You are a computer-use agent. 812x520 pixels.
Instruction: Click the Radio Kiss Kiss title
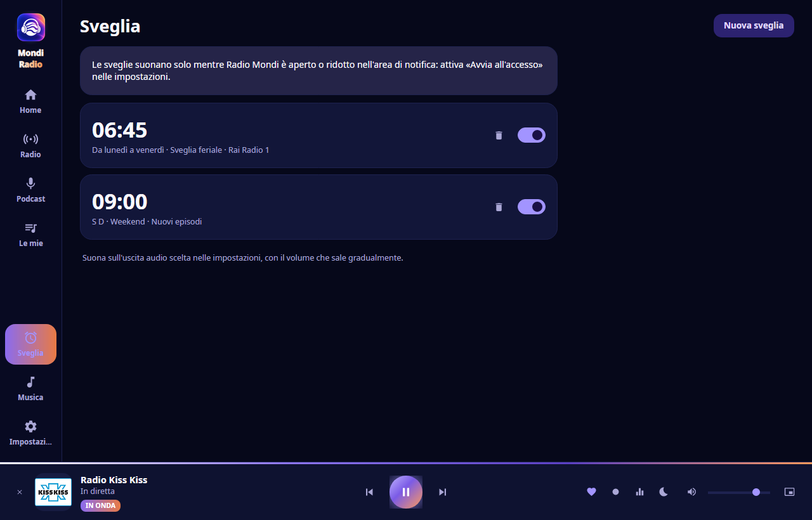coord(114,480)
